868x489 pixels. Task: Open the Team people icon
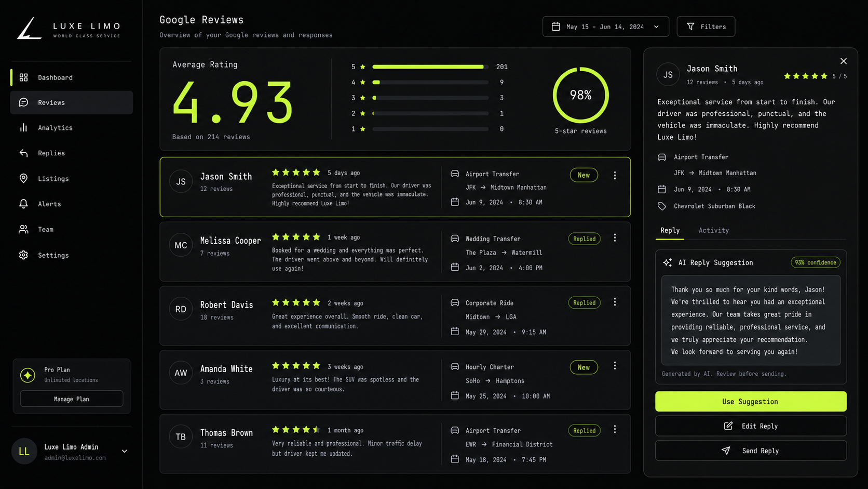pos(23,230)
